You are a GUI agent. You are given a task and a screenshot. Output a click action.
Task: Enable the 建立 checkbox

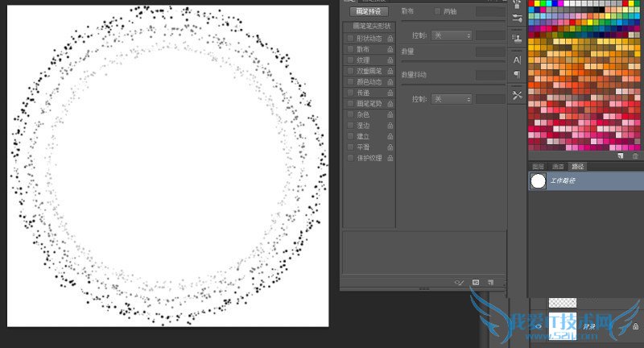[350, 136]
